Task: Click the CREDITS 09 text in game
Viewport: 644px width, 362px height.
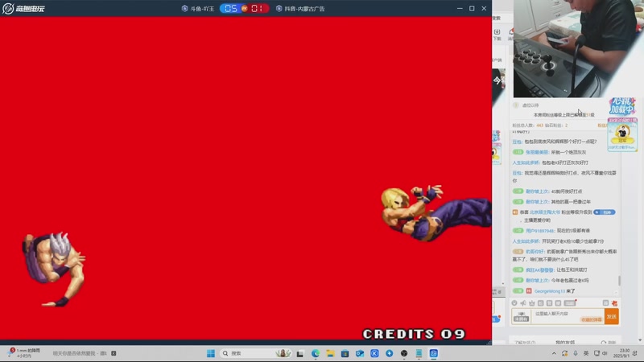Action: [x=414, y=334]
